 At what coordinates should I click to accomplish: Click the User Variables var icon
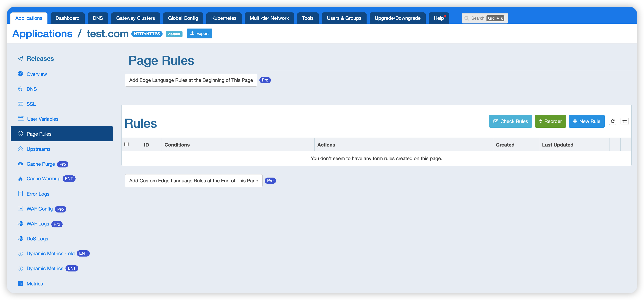coord(21,118)
